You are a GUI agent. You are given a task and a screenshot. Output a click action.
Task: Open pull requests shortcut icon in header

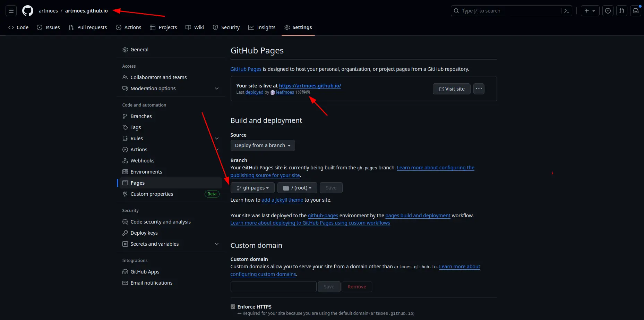coord(622,11)
